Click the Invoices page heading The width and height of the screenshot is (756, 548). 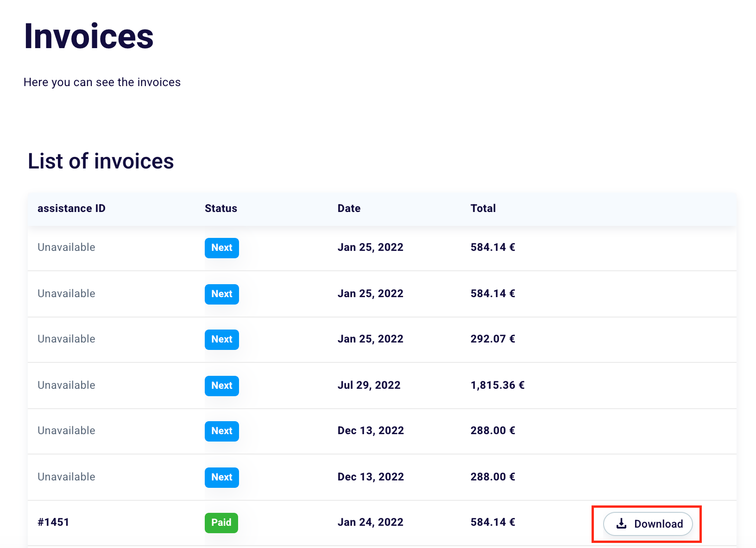click(88, 36)
